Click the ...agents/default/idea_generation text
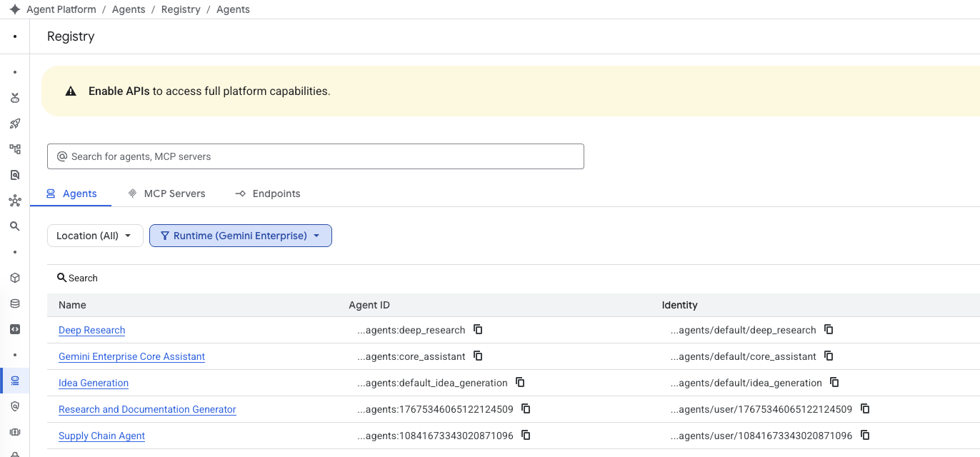Screen dimensions: 980x457 click(x=746, y=383)
